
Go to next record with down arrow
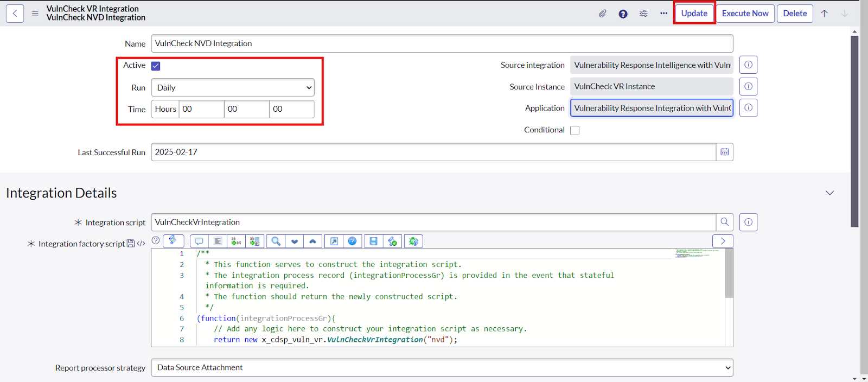845,14
